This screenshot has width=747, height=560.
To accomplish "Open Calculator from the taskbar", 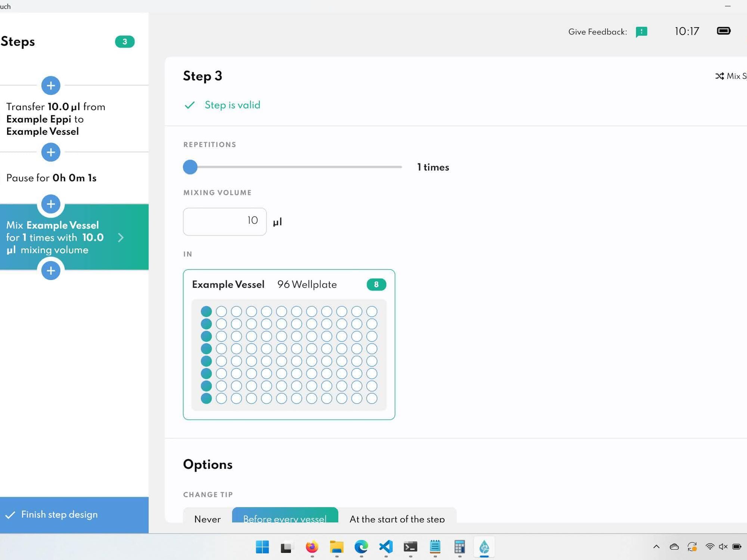I will click(x=459, y=547).
